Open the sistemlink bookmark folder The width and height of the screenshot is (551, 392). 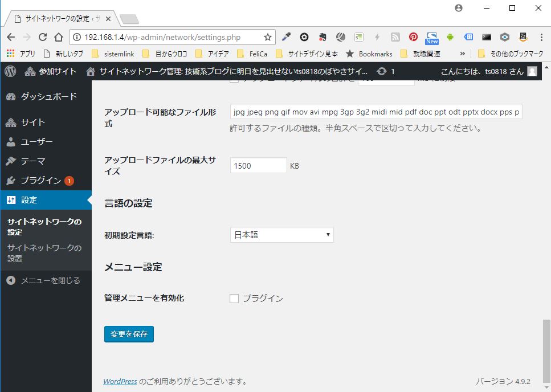coord(113,54)
